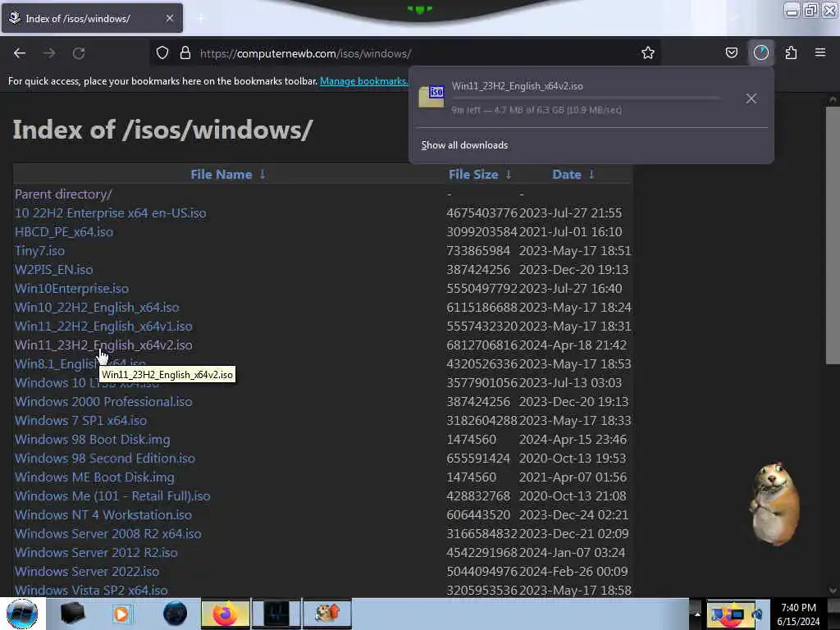Click the File Name sort arrow

click(262, 175)
